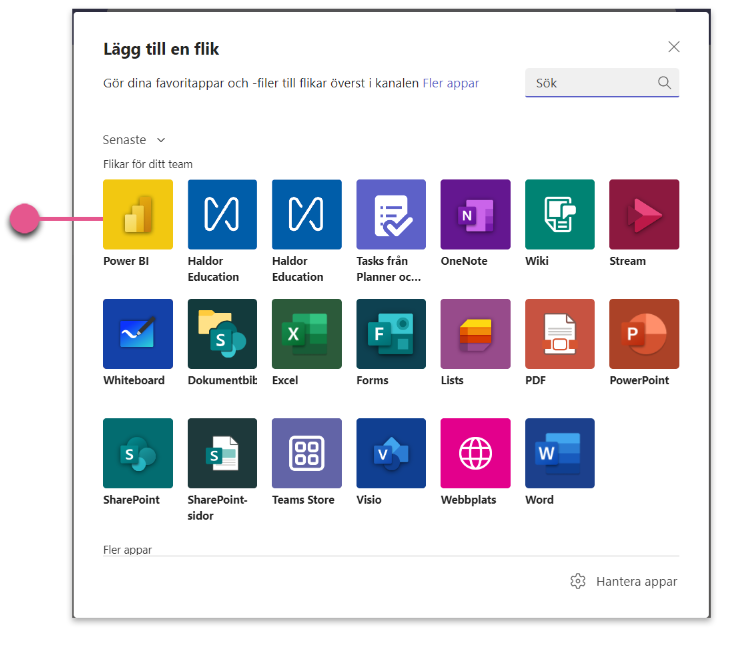Choose the PDF tab tile

(560, 334)
